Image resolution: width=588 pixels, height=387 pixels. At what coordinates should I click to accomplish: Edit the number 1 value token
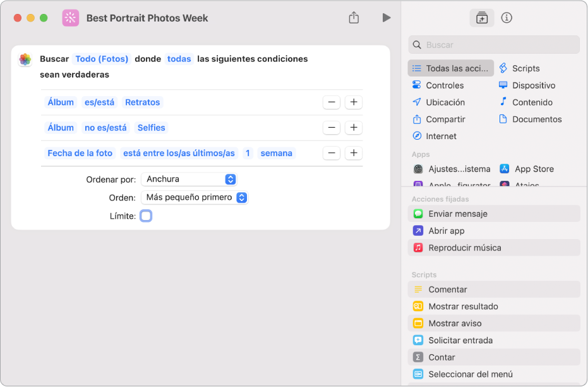tap(248, 153)
